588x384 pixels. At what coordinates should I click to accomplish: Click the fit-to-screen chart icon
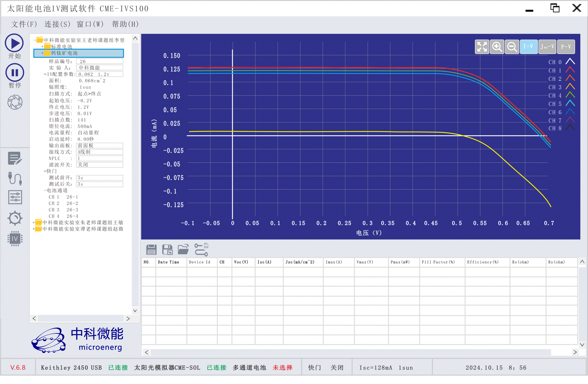coord(482,47)
